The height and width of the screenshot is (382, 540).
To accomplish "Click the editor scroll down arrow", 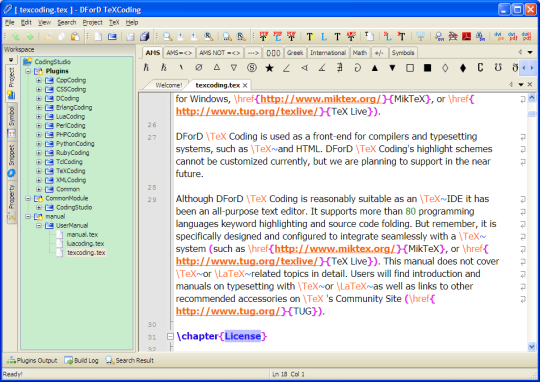I will (x=532, y=347).
